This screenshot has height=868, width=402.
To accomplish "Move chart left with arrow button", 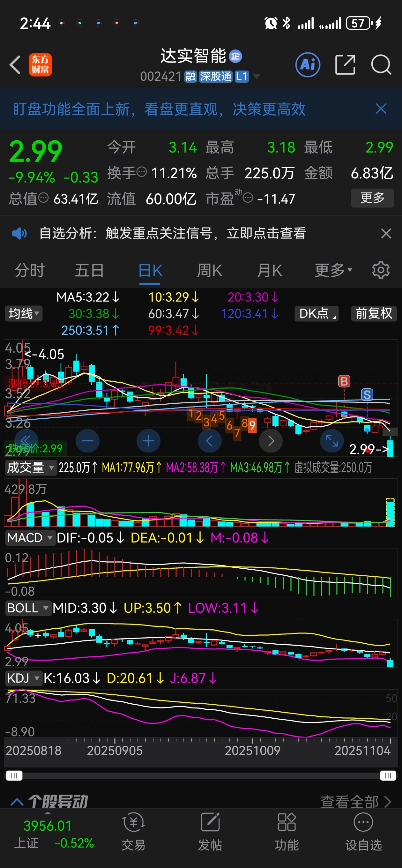I will coord(210,441).
